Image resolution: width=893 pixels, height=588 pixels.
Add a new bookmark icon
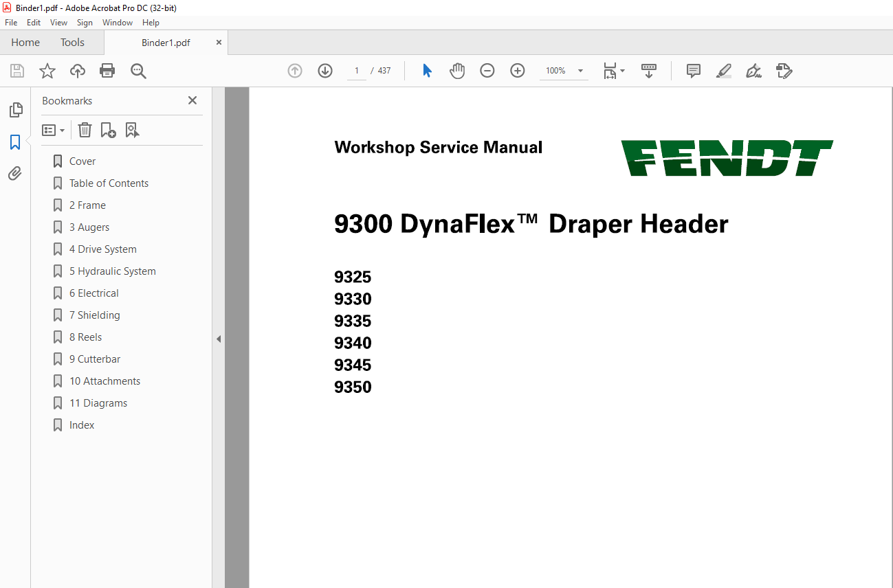pos(109,130)
